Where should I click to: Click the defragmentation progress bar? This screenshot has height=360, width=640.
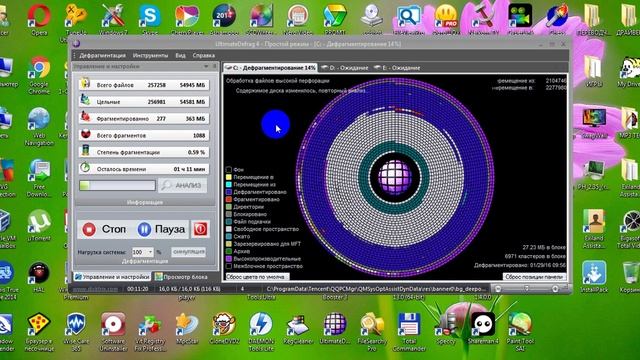118,186
